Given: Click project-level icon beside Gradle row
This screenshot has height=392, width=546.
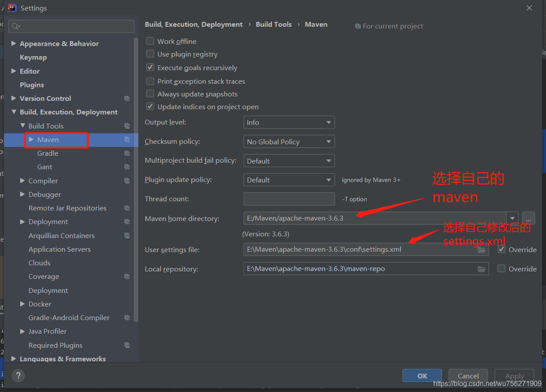Looking at the screenshot, I should point(127,153).
